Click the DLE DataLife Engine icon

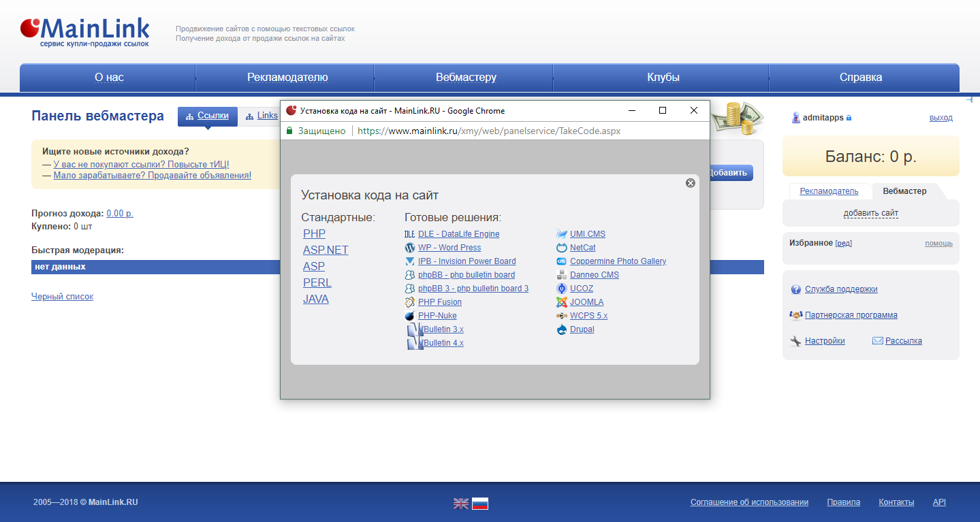(x=409, y=234)
